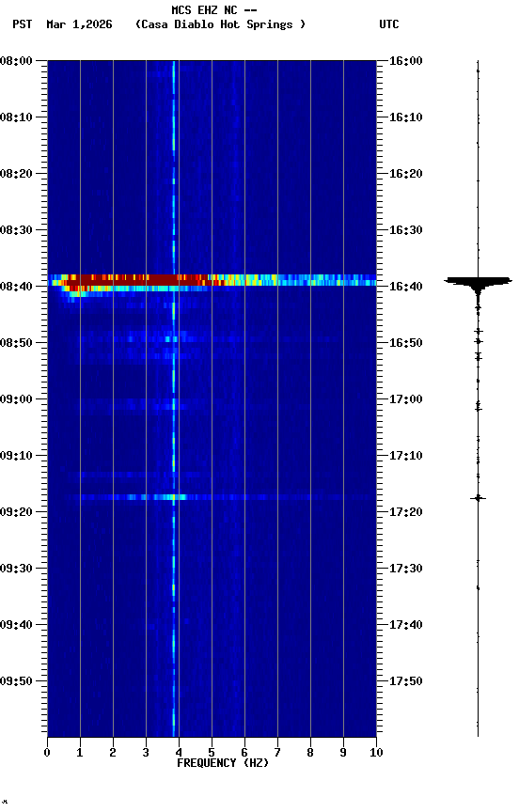Viewport: 519px width, 812px height.
Task: Click the '17:00' UTC time label
Action: click(406, 399)
